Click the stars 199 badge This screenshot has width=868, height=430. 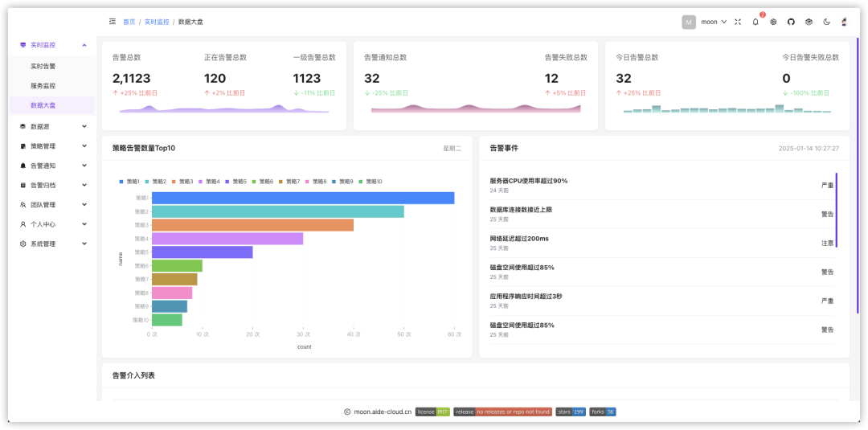(571, 412)
